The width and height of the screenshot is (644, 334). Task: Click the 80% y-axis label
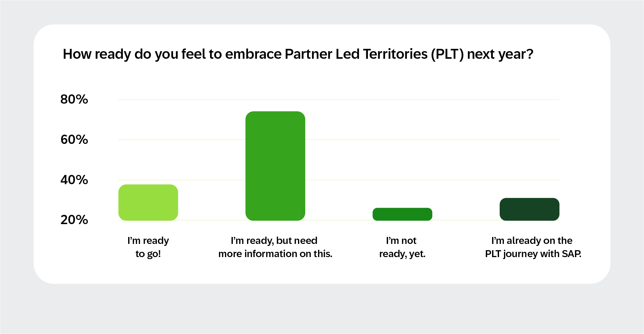74,99
